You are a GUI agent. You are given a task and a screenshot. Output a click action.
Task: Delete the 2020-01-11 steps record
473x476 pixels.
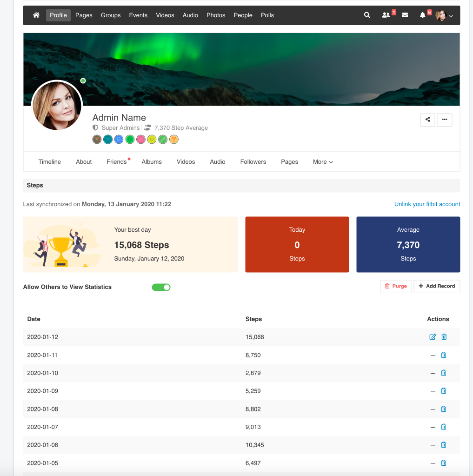click(444, 355)
